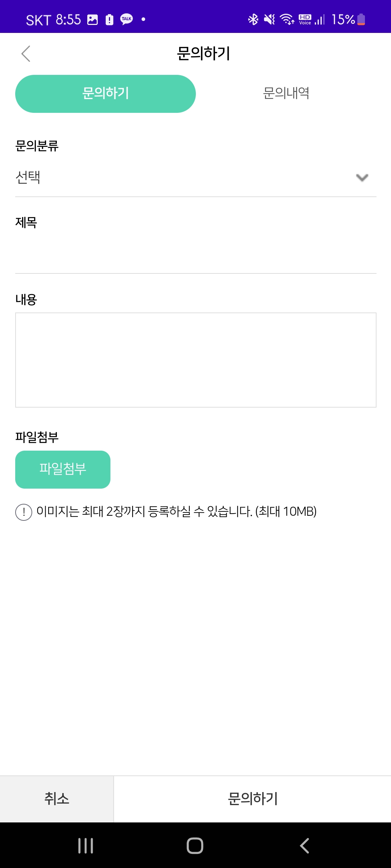The width and height of the screenshot is (391, 868).
Task: Tap the gallery image notification icon
Action: 93,20
